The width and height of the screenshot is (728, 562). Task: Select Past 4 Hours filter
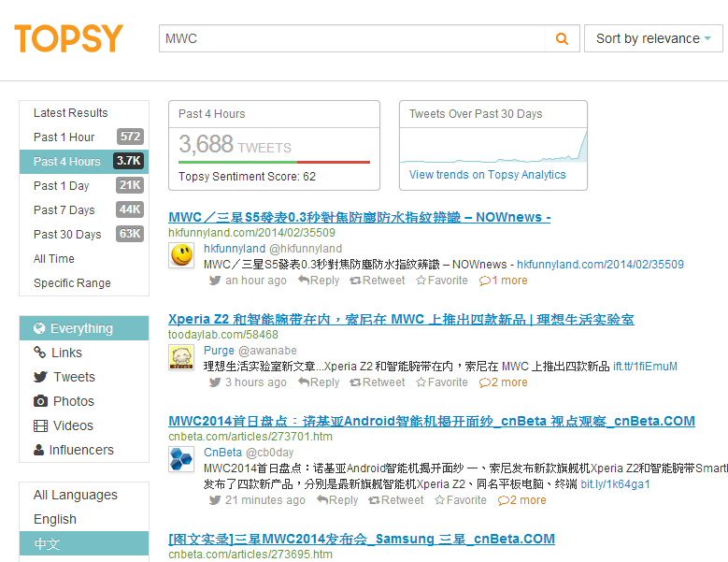84,161
